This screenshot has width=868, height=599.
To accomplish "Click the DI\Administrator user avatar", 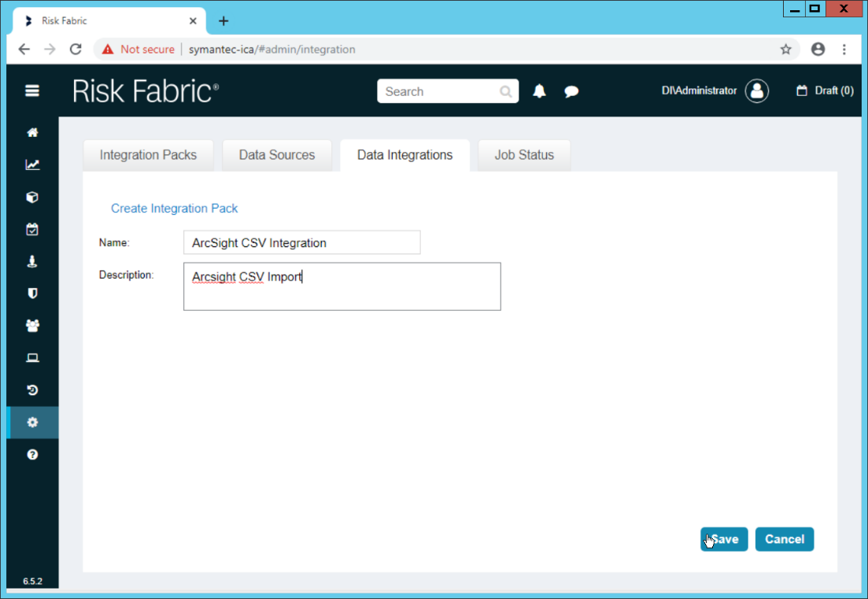I will [757, 91].
